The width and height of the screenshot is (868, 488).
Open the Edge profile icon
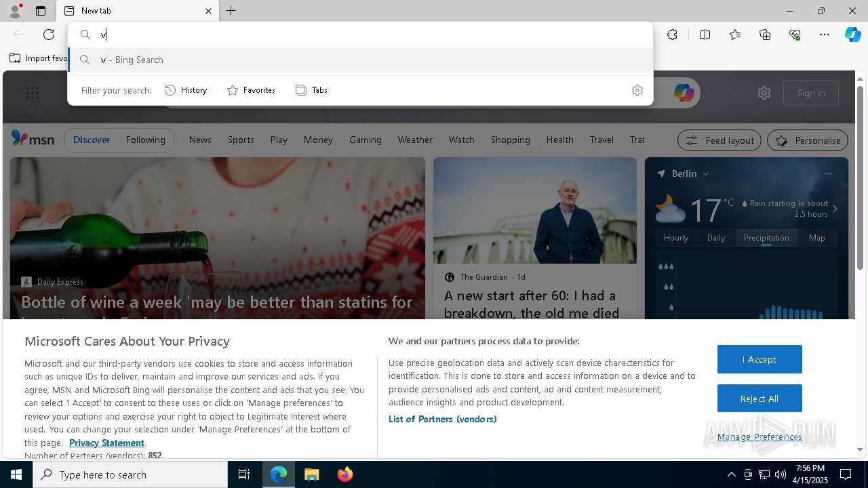[x=14, y=11]
